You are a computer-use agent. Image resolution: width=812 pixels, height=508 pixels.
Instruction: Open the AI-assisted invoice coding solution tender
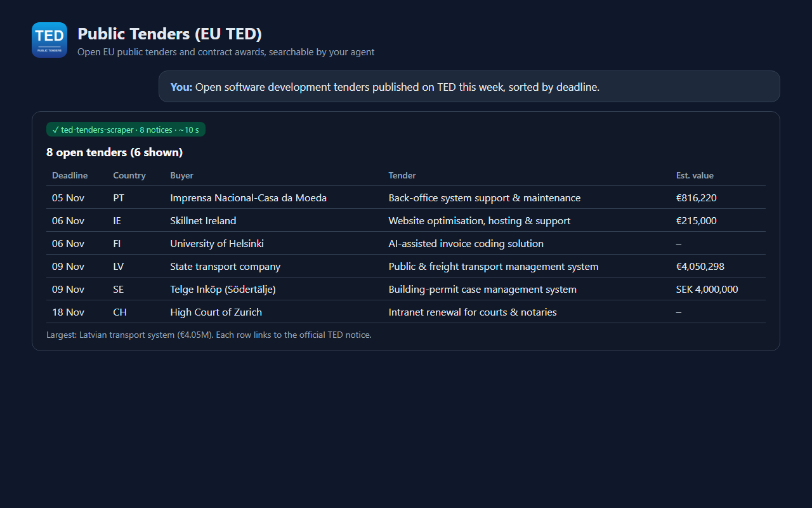466,244
